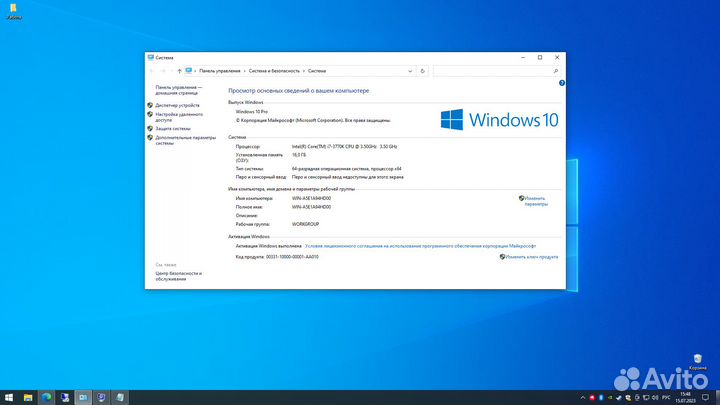Open Диспетчер устройств link
The width and height of the screenshot is (720, 405).
tap(177, 105)
